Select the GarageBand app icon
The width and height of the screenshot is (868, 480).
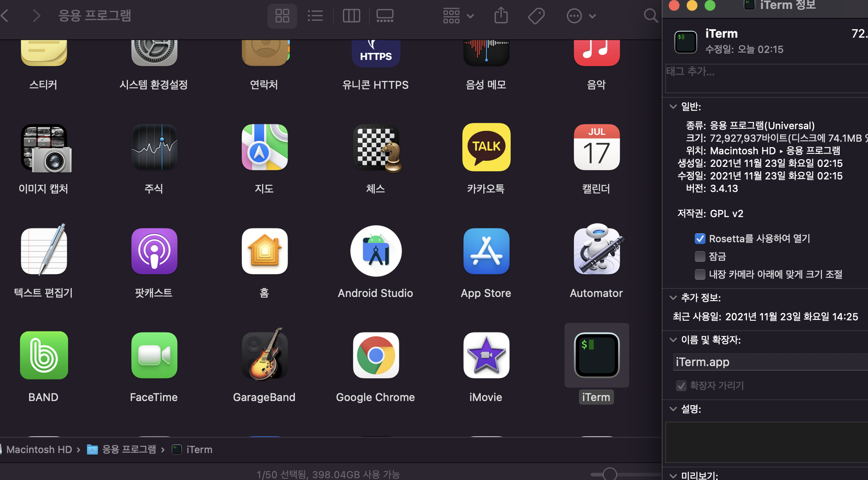(x=265, y=354)
